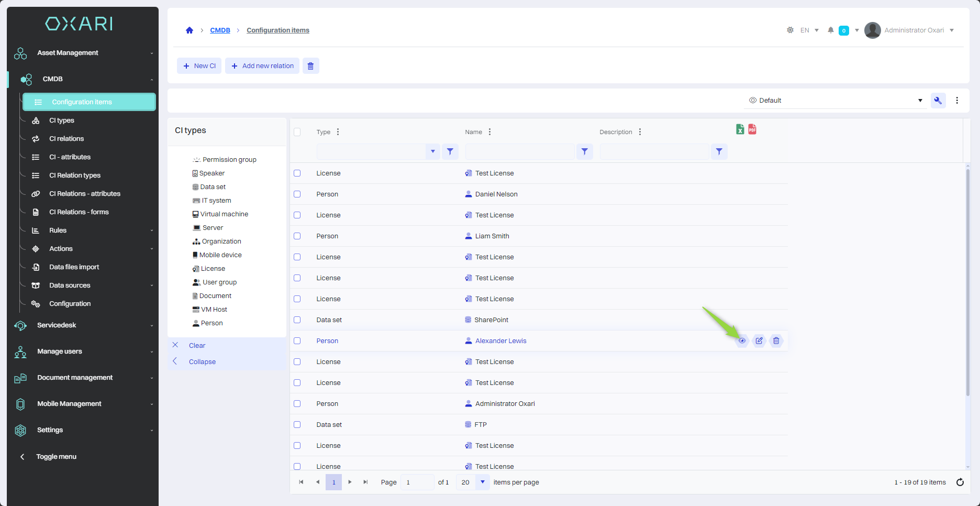Export the table to PDF
Viewport: 980px width, 506px height.
click(752, 129)
